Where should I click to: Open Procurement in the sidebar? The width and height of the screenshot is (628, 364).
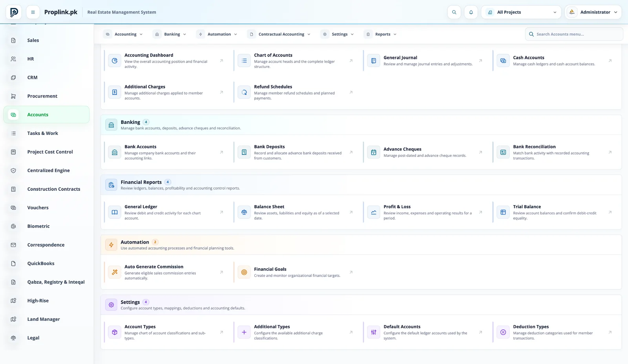coord(46,96)
